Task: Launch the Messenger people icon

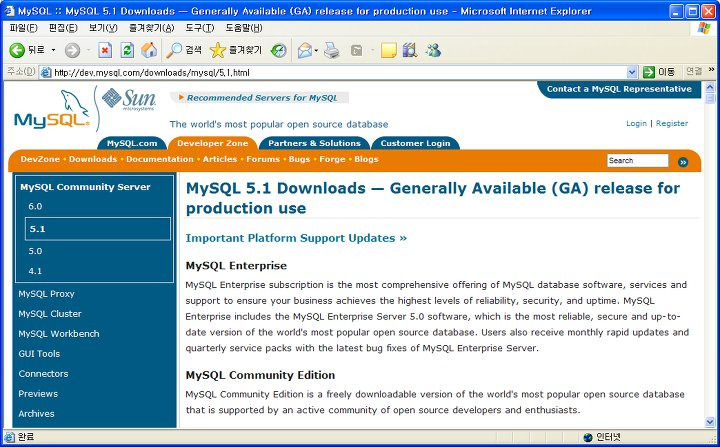Action: [x=433, y=50]
